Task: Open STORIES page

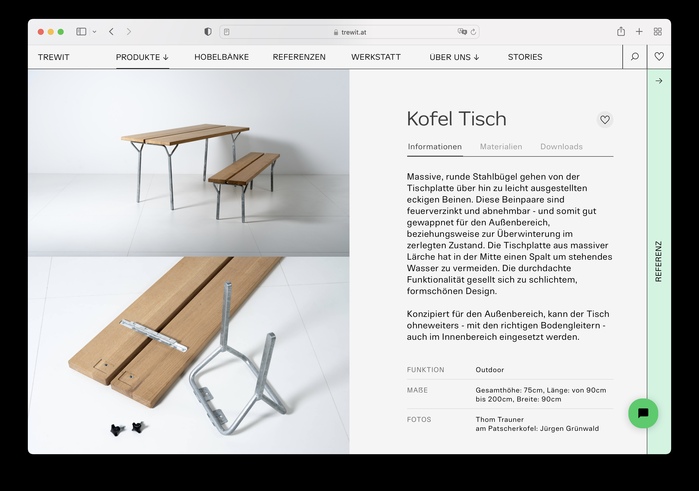Action: pyautogui.click(x=525, y=57)
